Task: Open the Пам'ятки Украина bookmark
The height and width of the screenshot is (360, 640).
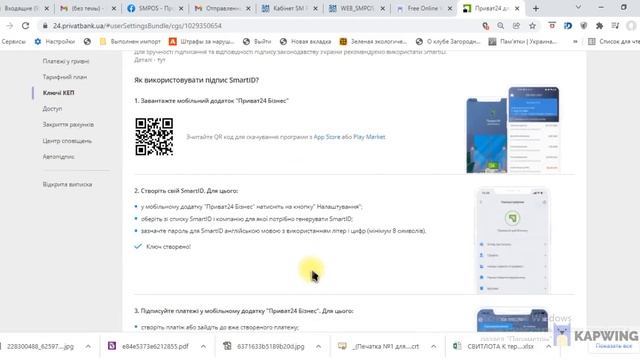Action: pos(522,42)
